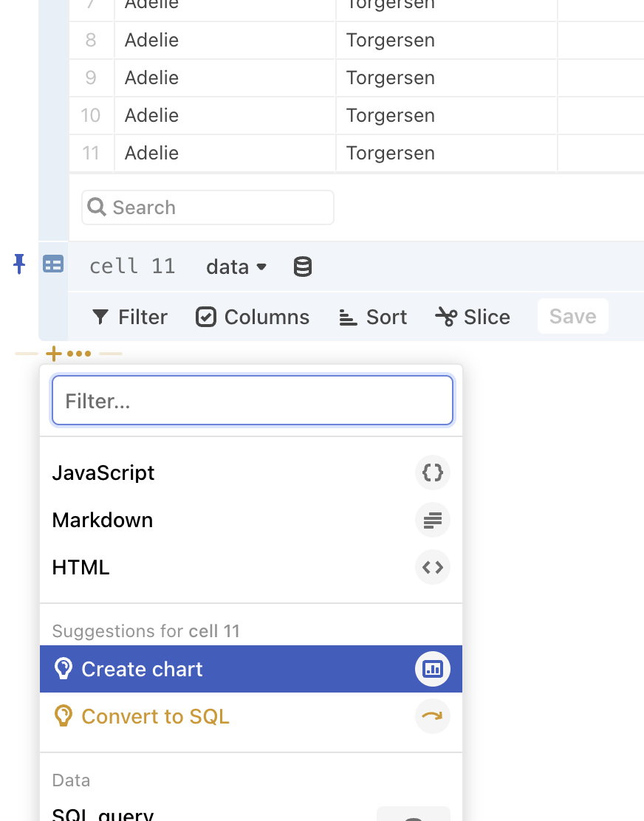Click the Create chart bar-chart icon
The image size is (644, 821).
(433, 669)
